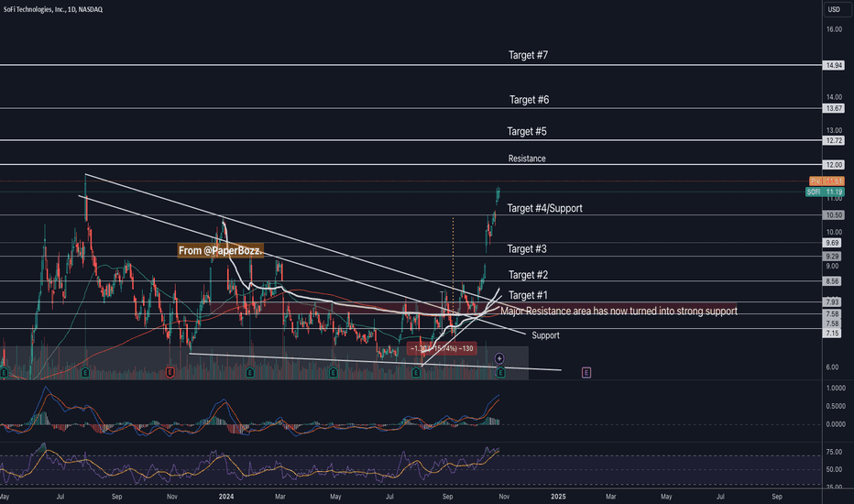Click the 14.94 price level label

[x=833, y=65]
